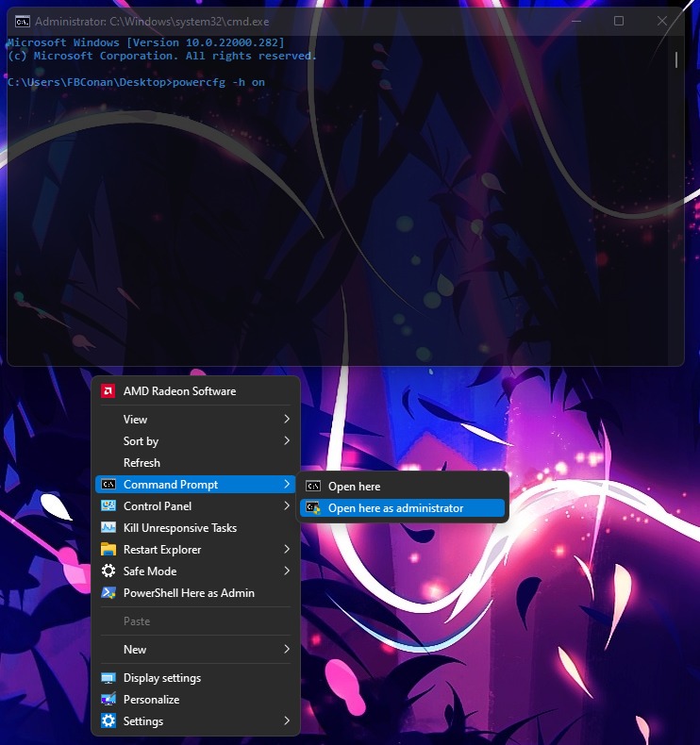Click the PowerShell Here as Admin icon
The image size is (700, 745).
pos(108,592)
